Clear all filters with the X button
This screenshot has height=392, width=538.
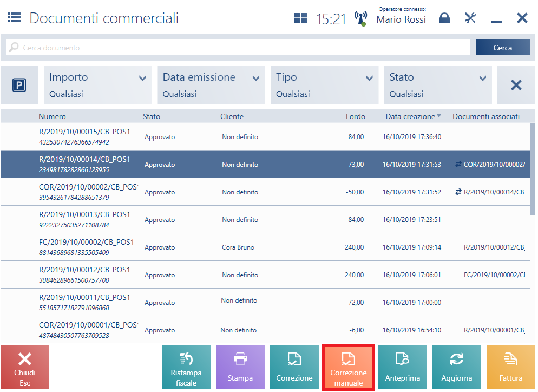tap(516, 85)
